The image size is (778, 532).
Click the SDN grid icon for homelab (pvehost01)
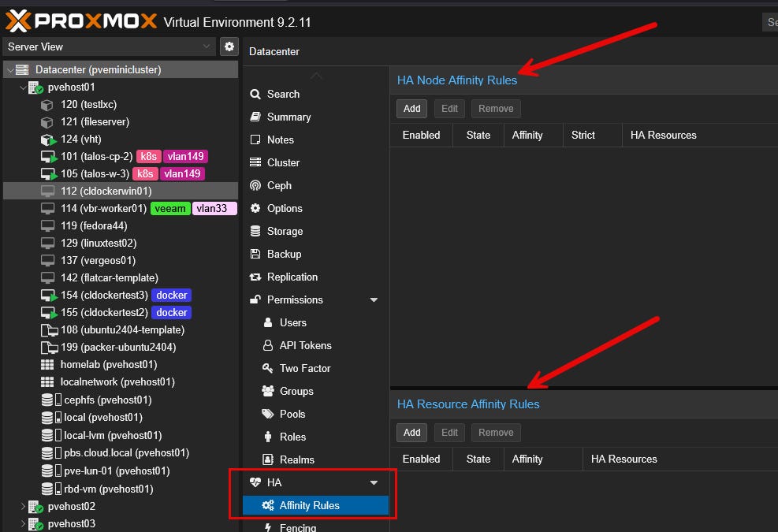point(47,365)
